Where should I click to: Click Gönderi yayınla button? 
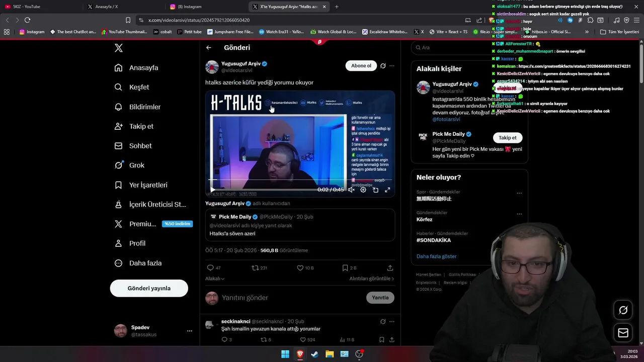149,288
